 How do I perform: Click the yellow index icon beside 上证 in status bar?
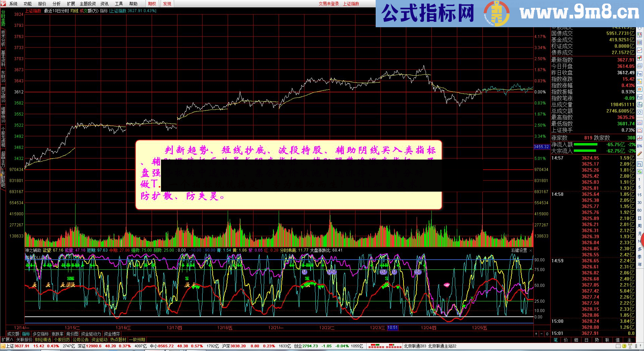(x=3, y=346)
